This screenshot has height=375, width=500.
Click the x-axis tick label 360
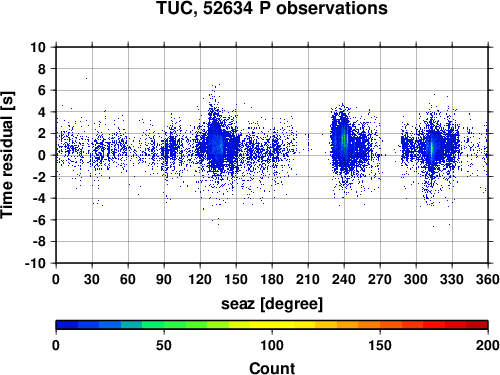click(488, 279)
